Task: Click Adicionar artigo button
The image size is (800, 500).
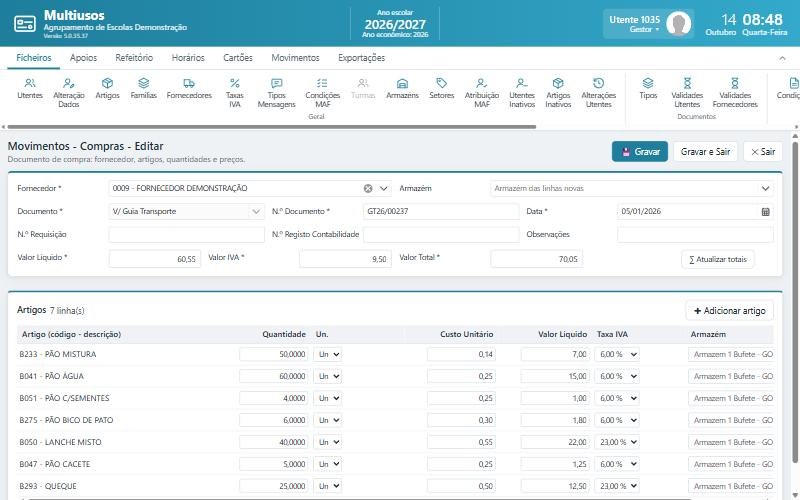Action: [x=729, y=311]
